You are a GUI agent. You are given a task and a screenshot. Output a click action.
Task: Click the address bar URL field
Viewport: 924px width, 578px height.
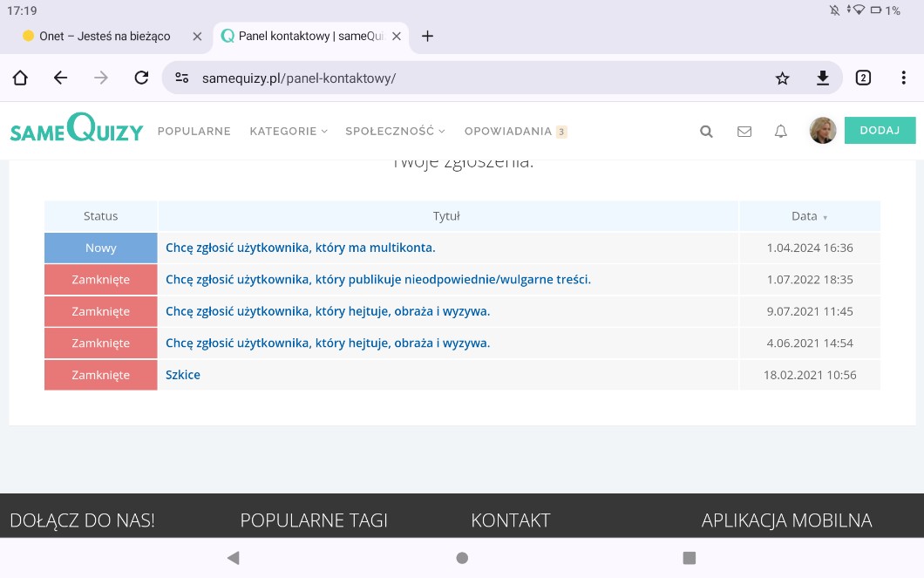click(471, 78)
